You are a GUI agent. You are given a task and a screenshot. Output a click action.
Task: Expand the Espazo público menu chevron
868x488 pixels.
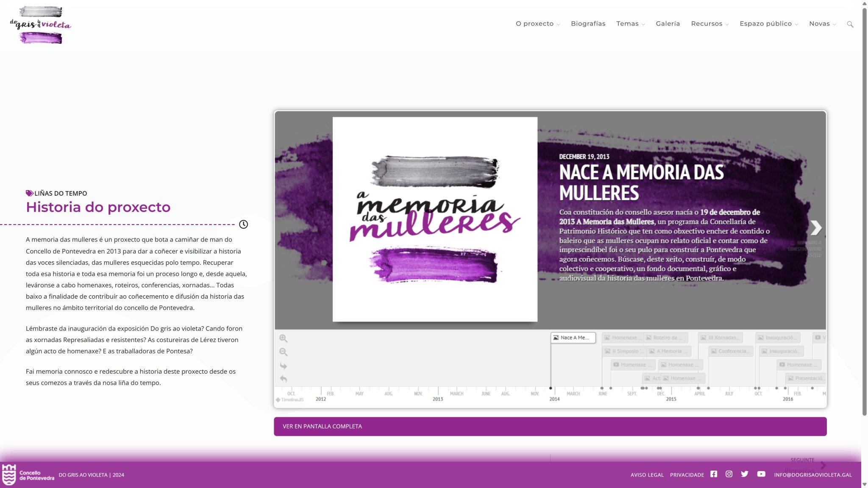tap(796, 25)
